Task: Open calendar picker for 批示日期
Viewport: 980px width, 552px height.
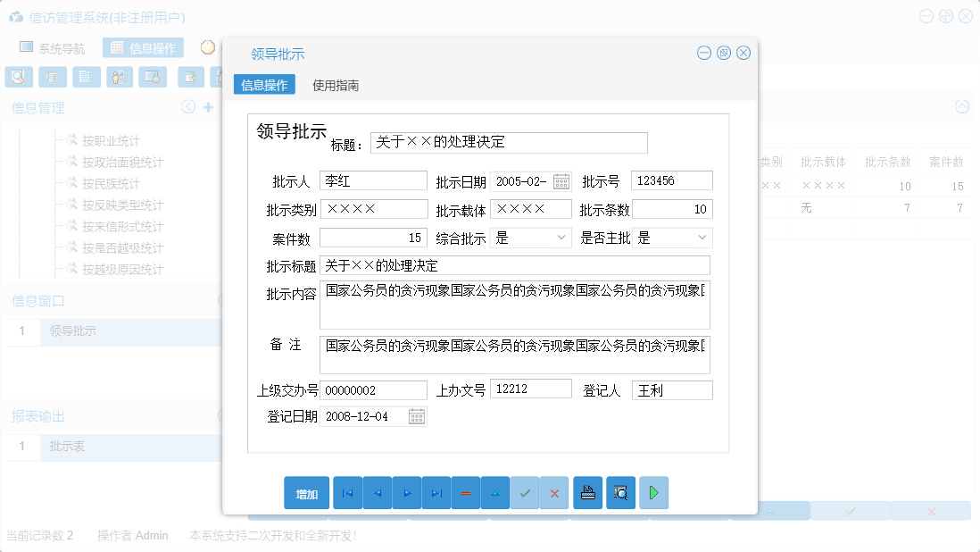Action: [561, 180]
